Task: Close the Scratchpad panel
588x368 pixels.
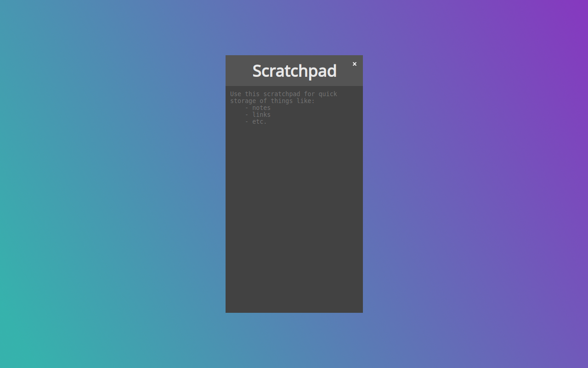Action: pos(354,64)
